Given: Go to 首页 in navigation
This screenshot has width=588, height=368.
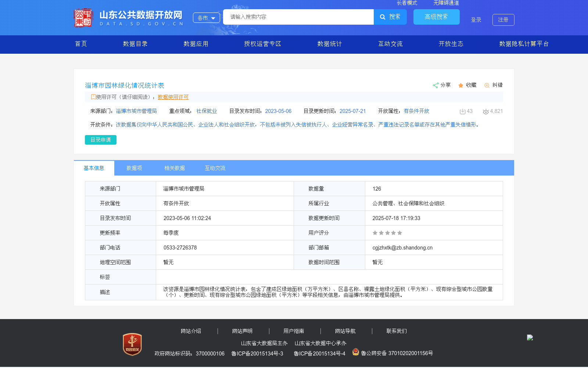Looking at the screenshot, I should click(x=81, y=44).
